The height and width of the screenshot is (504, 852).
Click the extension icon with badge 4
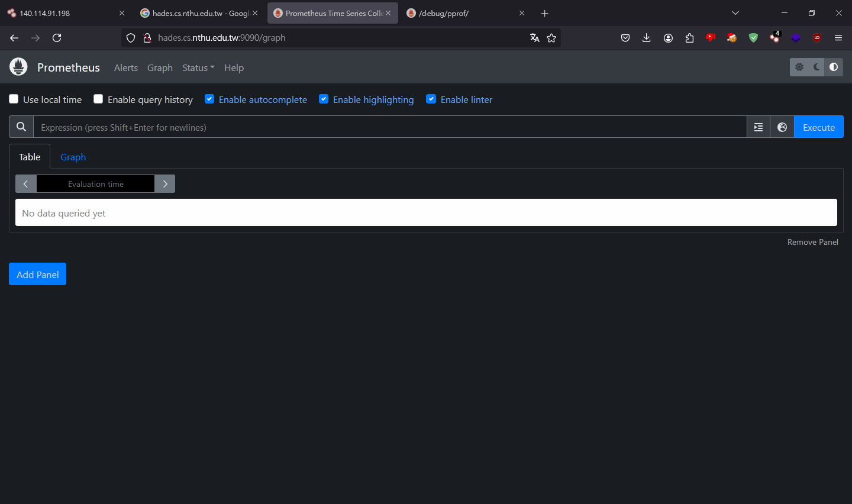click(775, 37)
